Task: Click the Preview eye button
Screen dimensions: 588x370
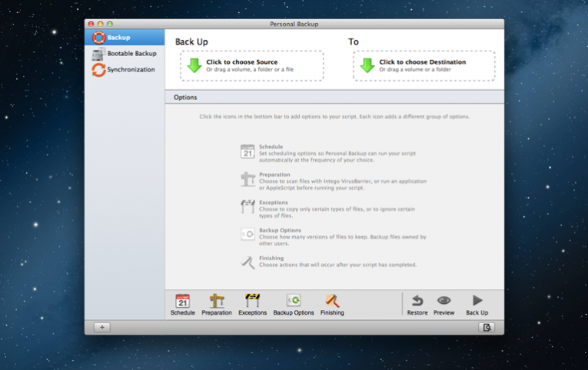Action: [444, 305]
